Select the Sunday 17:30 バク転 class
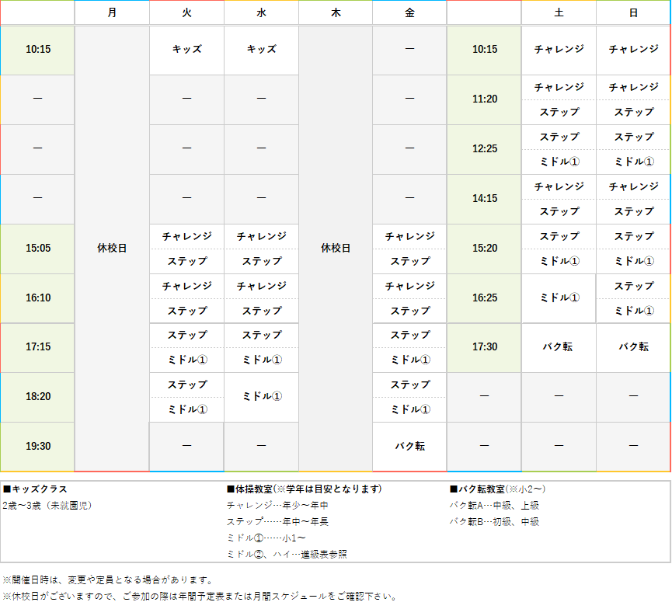This screenshot has width=672, height=616. pos(633,347)
